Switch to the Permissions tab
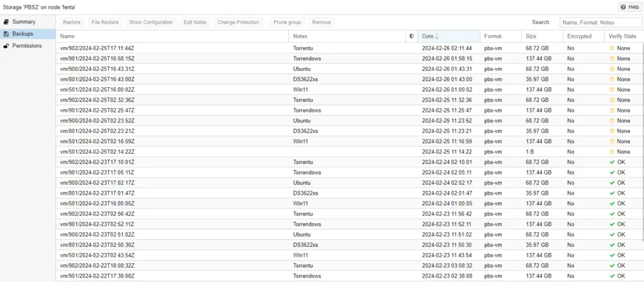Screen dimensions: 644x282 point(27,46)
